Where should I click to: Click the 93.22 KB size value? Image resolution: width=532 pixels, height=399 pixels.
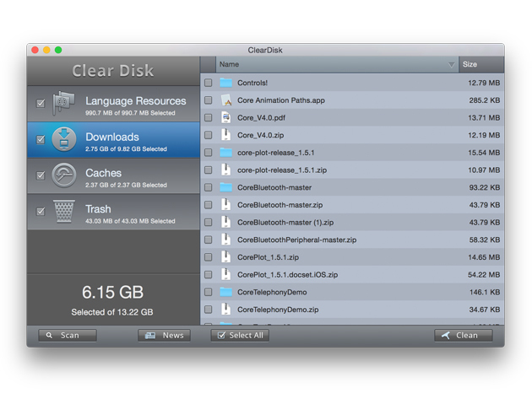[485, 187]
